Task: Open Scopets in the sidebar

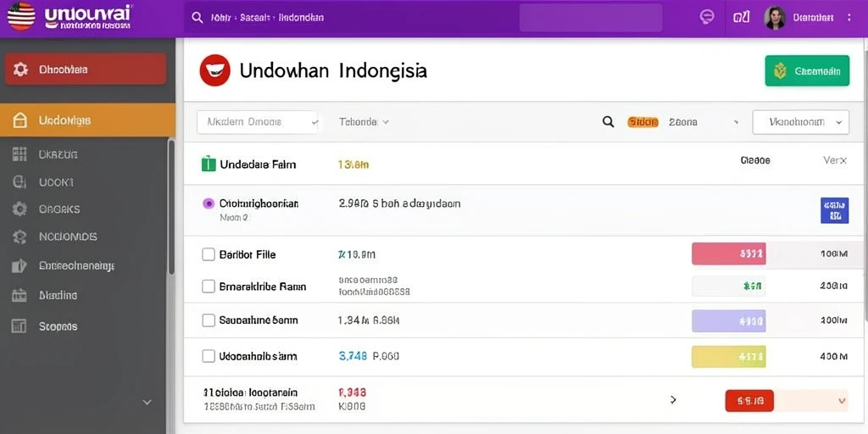Action: 58,326
